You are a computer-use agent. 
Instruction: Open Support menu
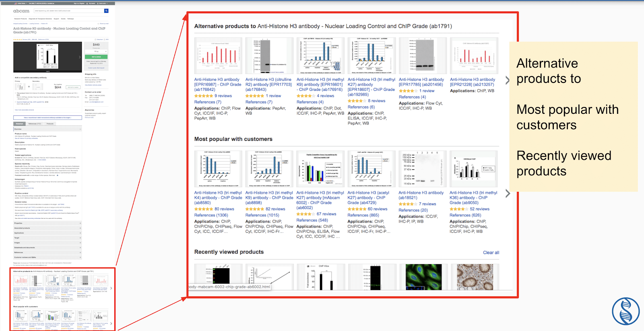tap(56, 19)
